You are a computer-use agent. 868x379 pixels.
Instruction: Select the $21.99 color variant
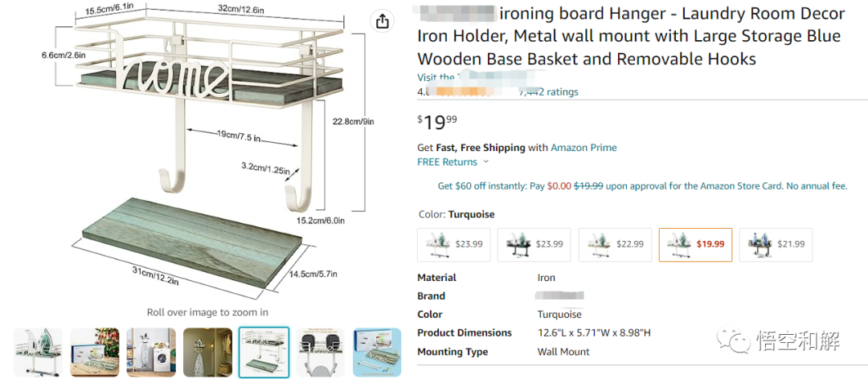tap(776, 245)
